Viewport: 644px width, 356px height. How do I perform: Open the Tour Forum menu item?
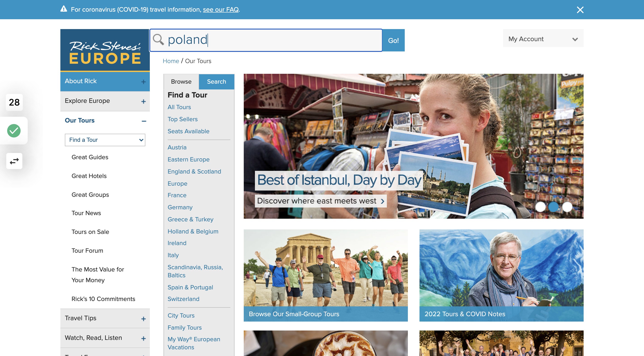(x=87, y=251)
